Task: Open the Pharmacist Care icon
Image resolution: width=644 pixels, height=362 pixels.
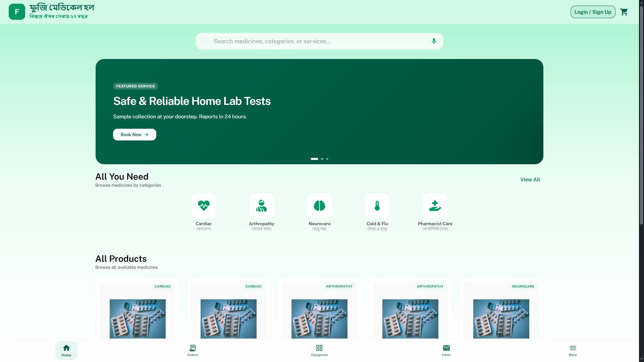Action: 435,205
